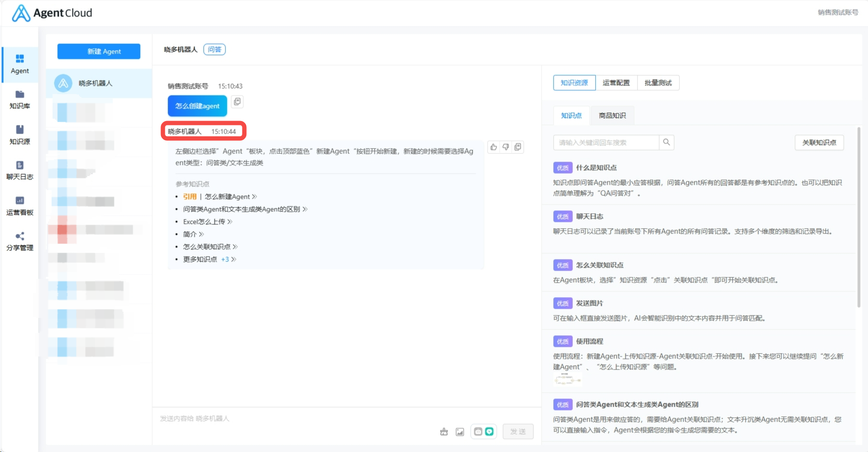Select 晓多机器人 in the agent list
The width and height of the screenshot is (868, 452).
(99, 83)
